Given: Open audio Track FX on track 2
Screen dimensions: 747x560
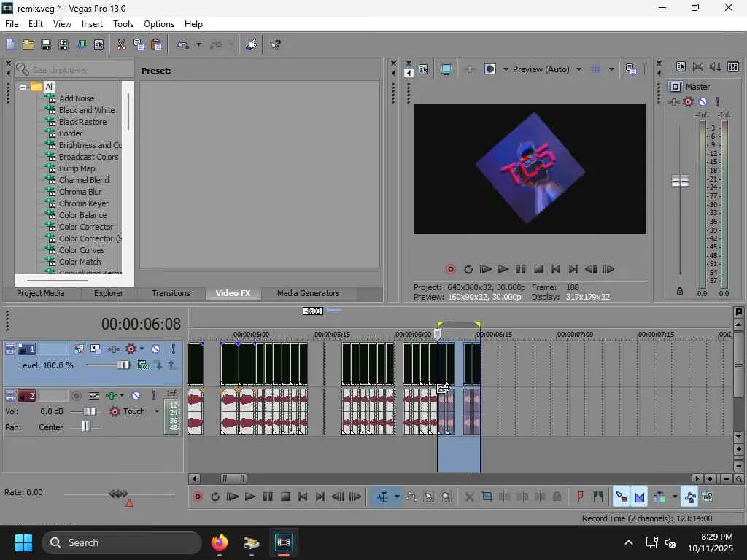Looking at the screenshot, I should pyautogui.click(x=111, y=396).
